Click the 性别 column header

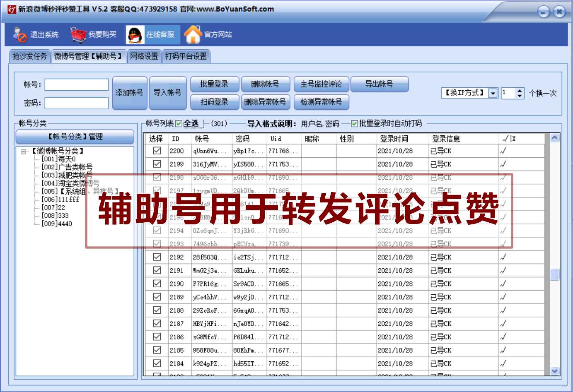tap(356, 139)
